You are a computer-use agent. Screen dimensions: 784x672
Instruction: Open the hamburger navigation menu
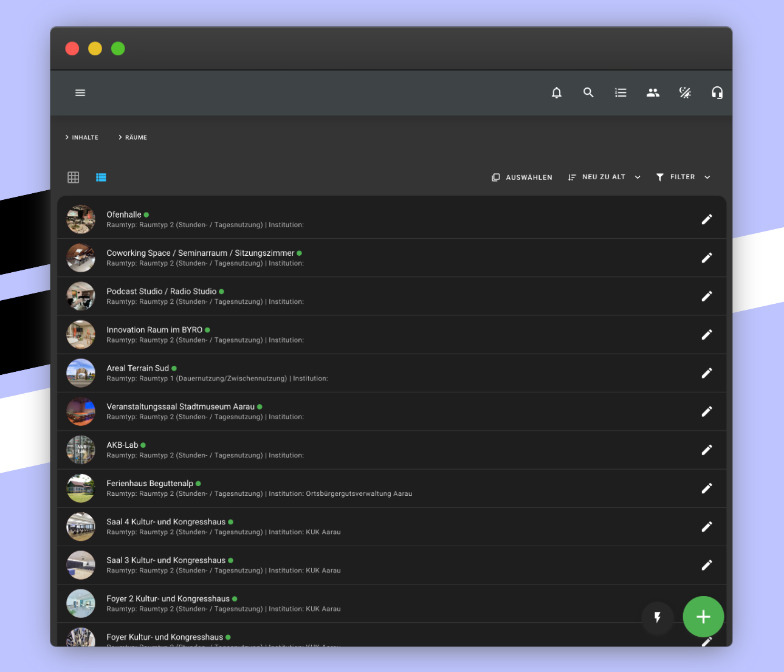click(x=80, y=92)
